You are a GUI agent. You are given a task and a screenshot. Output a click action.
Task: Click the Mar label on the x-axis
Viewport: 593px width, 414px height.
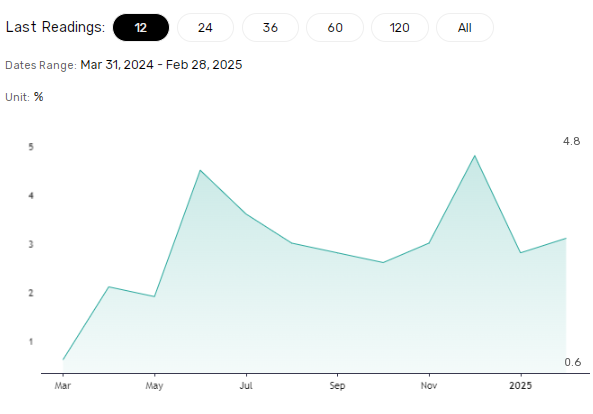[63, 386]
